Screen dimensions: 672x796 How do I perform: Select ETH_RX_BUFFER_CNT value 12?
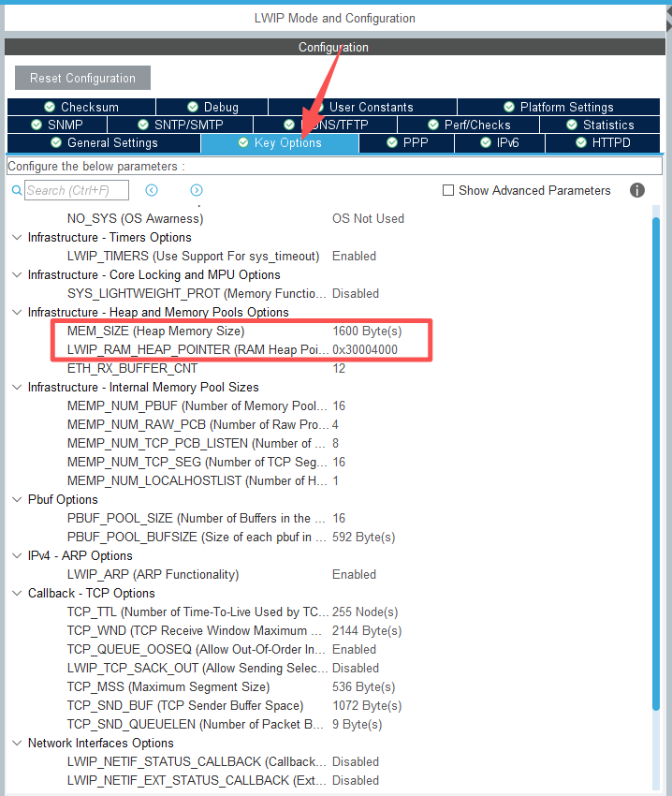point(339,369)
